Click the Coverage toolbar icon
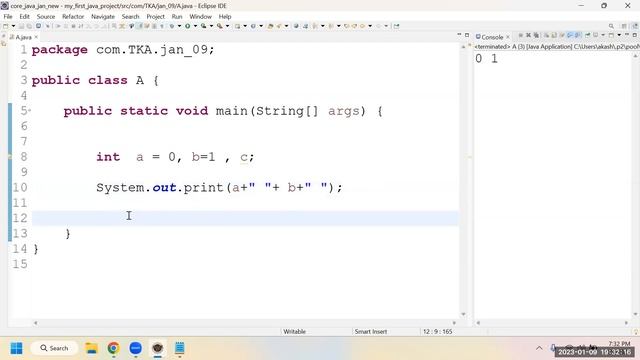Viewport: 640px width, 360px height. pyautogui.click(x=203, y=26)
